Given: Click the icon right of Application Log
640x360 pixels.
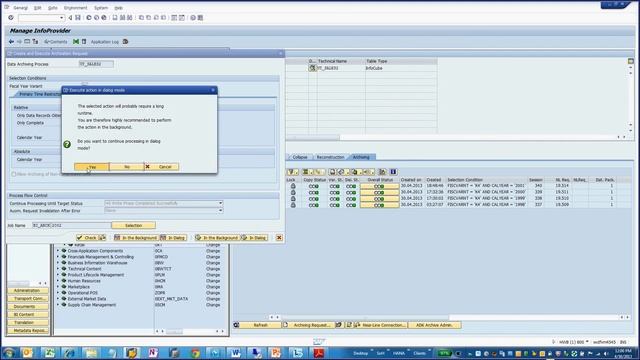Looking at the screenshot, I should pos(125,42).
